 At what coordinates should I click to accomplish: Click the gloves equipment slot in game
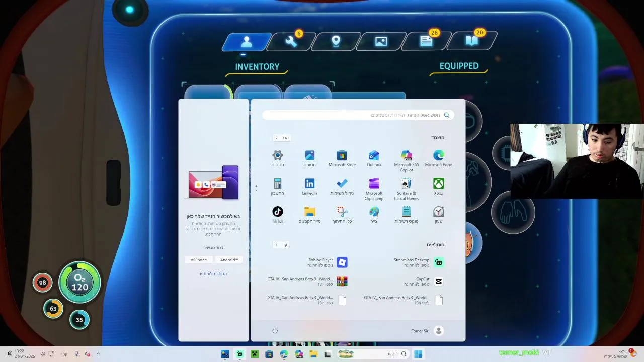pyautogui.click(x=513, y=212)
